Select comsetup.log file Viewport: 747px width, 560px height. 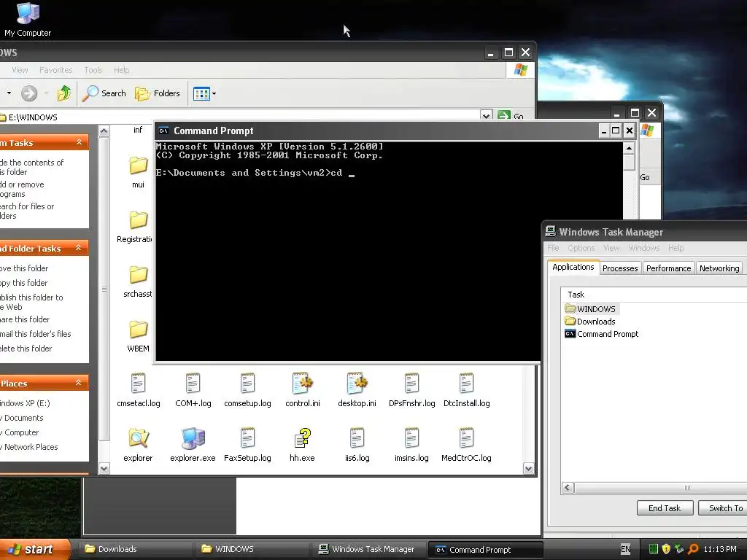click(247, 391)
